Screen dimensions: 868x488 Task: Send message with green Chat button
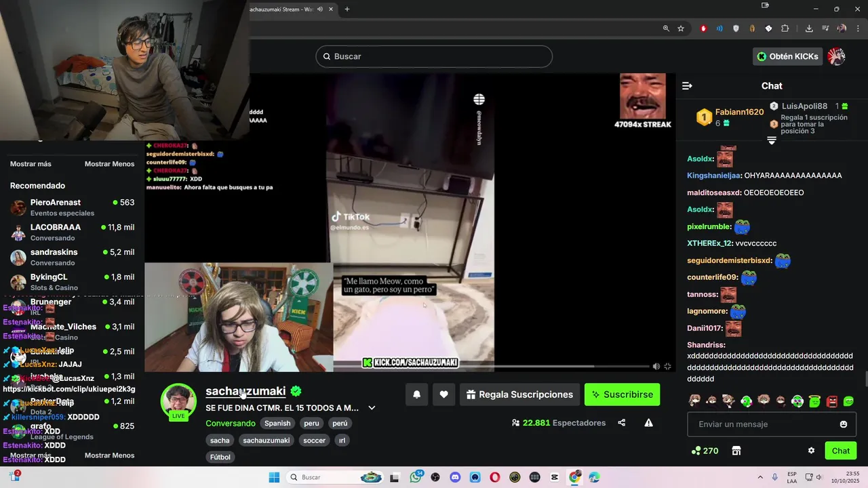[841, 451]
